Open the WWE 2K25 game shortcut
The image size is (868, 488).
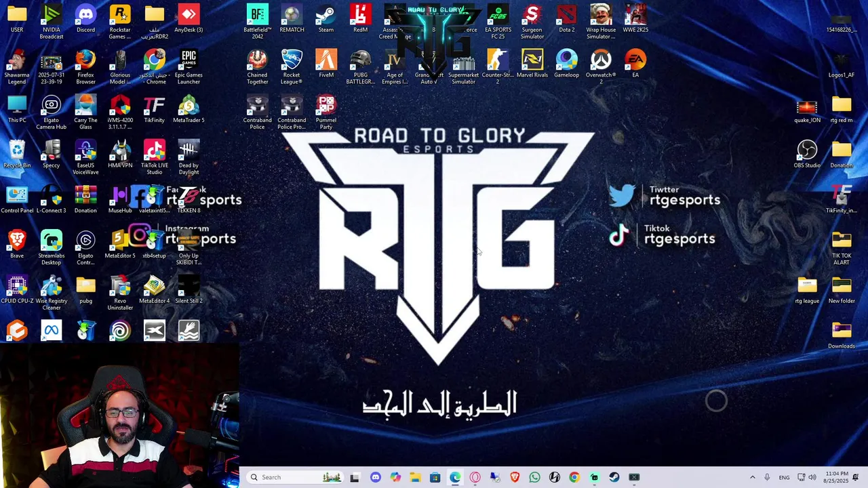tap(635, 19)
